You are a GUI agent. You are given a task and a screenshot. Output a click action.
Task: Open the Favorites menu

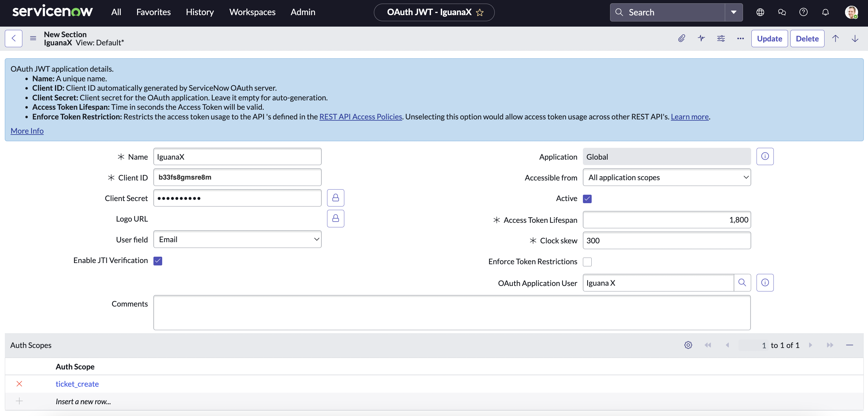coord(153,12)
